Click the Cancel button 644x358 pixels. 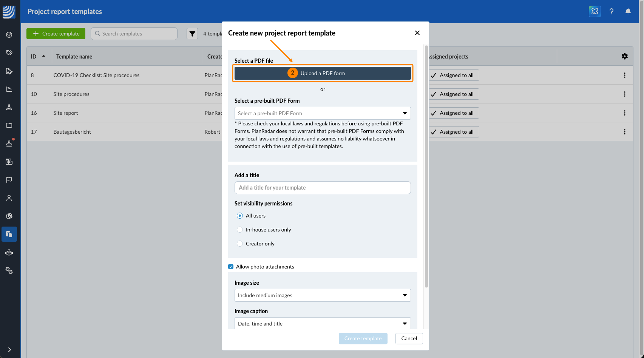[409, 338]
